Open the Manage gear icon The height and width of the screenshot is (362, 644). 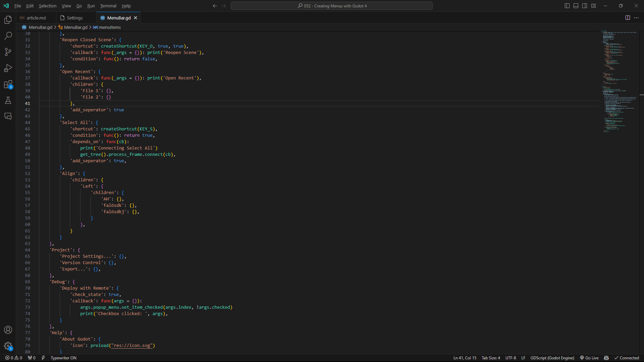pyautogui.click(x=8, y=346)
